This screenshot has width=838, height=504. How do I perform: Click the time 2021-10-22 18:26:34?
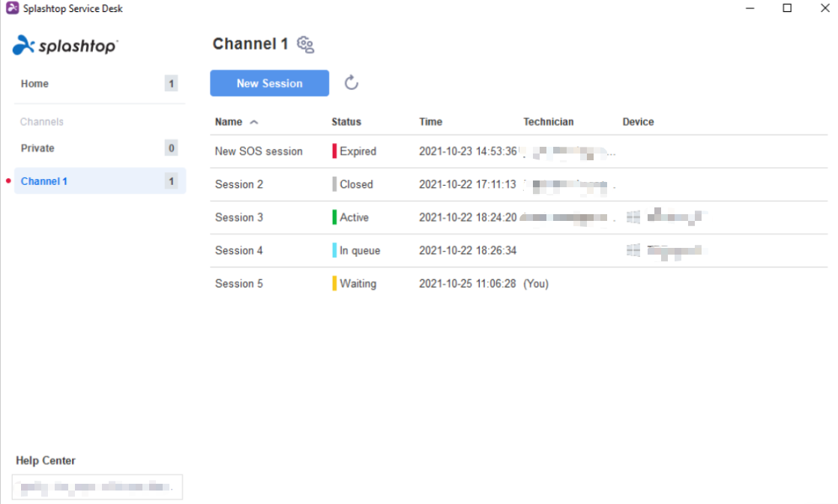click(468, 250)
